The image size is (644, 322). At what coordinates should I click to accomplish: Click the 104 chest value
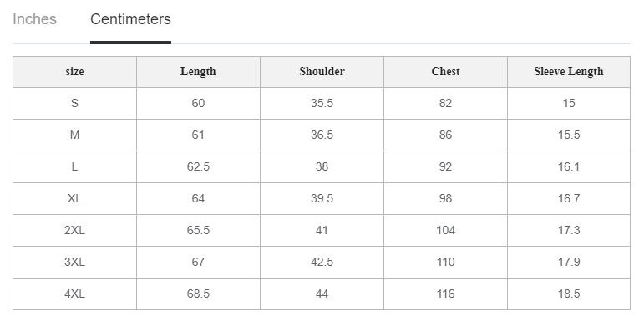tap(446, 230)
